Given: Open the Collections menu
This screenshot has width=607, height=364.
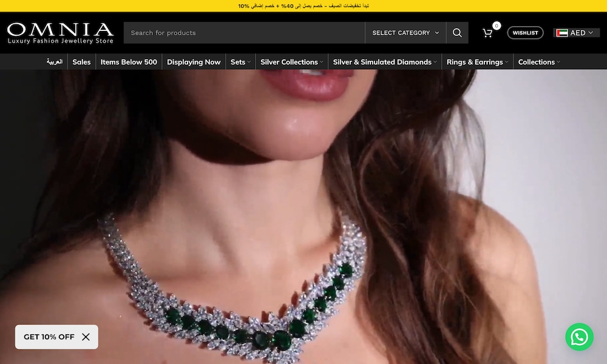Looking at the screenshot, I should (x=538, y=62).
